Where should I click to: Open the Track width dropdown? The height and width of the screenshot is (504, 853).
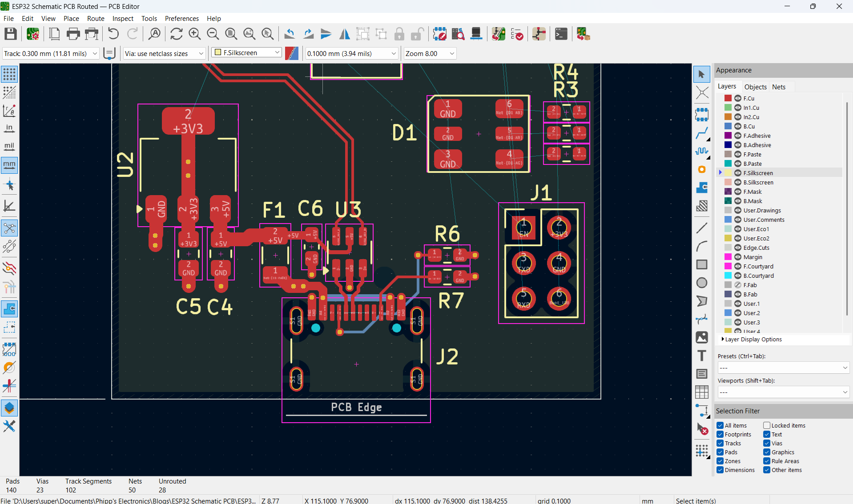coord(51,53)
